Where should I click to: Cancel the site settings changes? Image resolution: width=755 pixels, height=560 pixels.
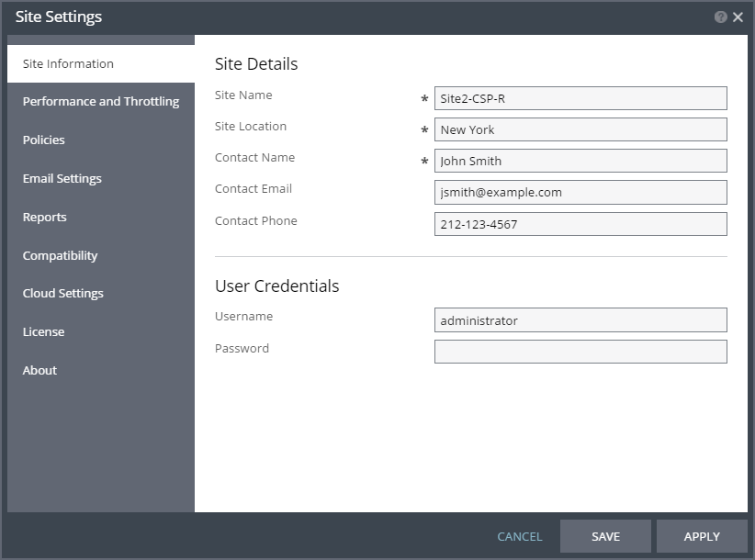pyautogui.click(x=520, y=536)
